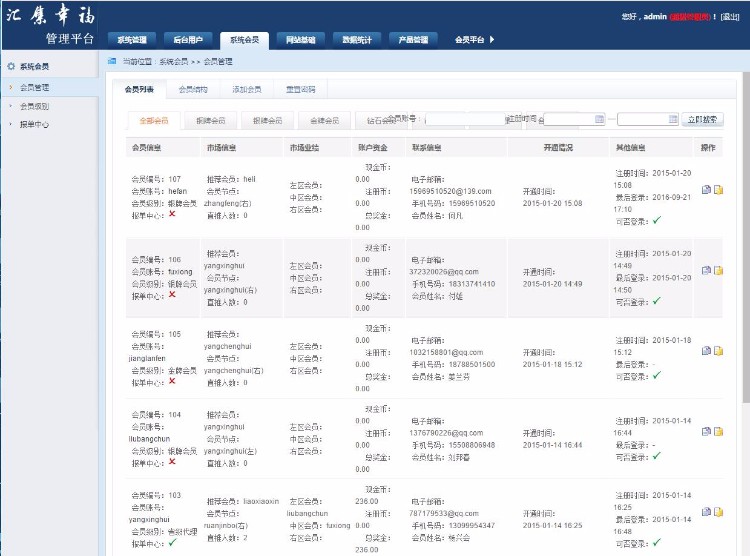Expand 报单中心 sidebar item arrow
Viewport: 750px width, 556px height.
11,124
